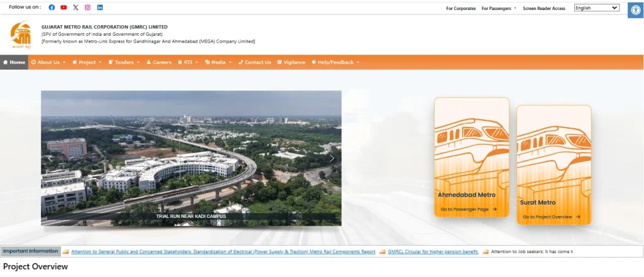Screen dimensions: 644x277
Task: Expand the RTI menu
Action: 188,62
